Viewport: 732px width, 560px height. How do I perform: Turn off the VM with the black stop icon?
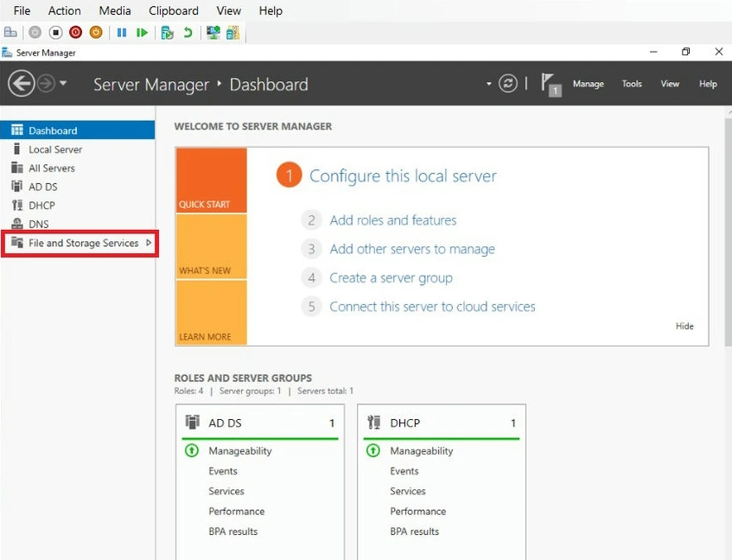click(55, 32)
